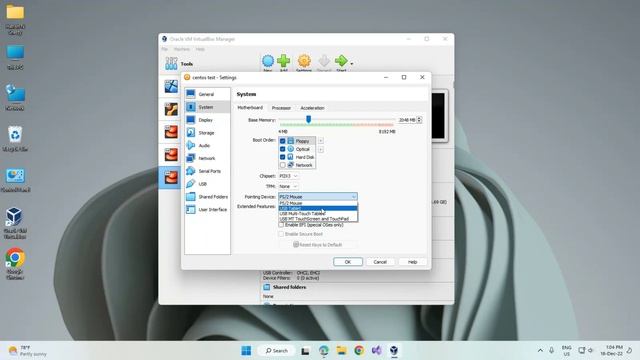Click Shared folders header in Manager details
This screenshot has width=640, height=360.
289,287
